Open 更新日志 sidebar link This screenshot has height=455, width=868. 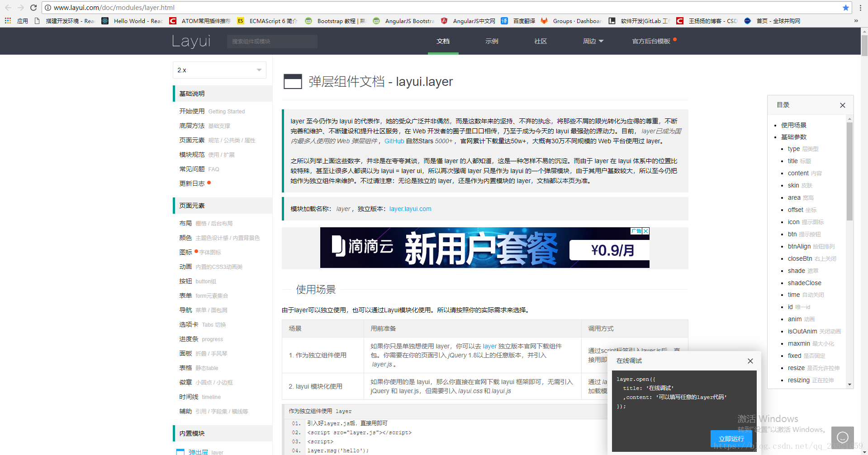(x=192, y=183)
